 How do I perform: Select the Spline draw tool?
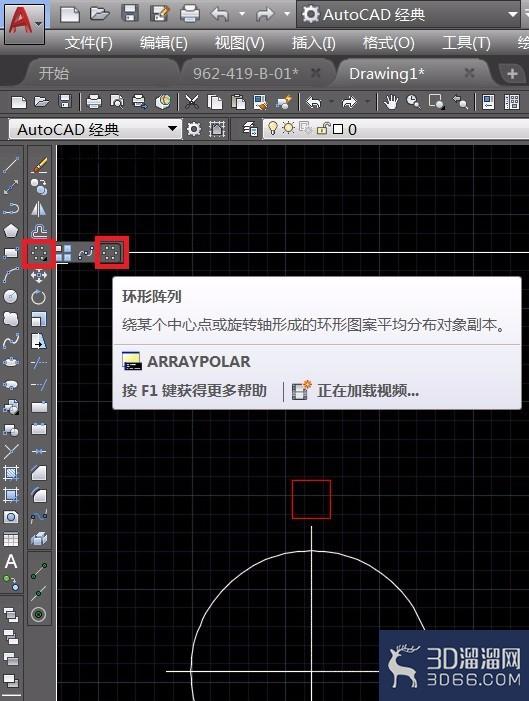coord(11,341)
